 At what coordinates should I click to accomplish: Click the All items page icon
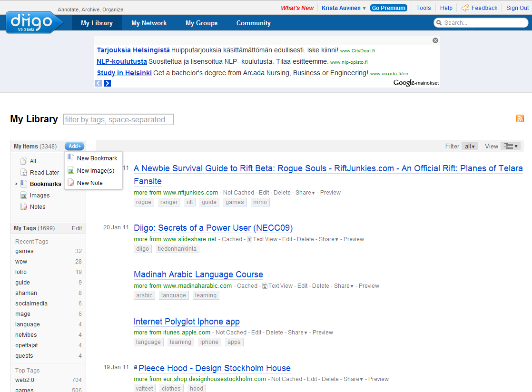pos(24,161)
